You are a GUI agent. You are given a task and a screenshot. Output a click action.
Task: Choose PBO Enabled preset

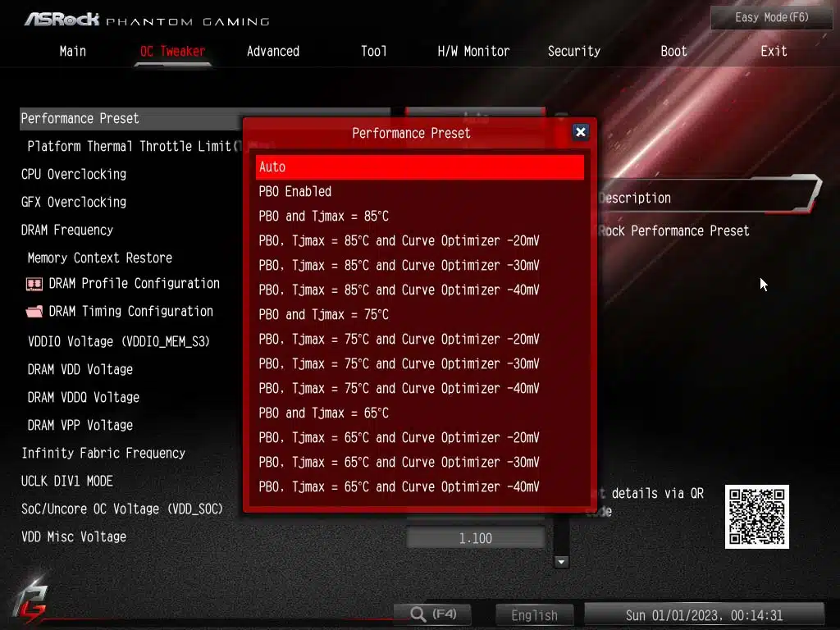point(295,192)
